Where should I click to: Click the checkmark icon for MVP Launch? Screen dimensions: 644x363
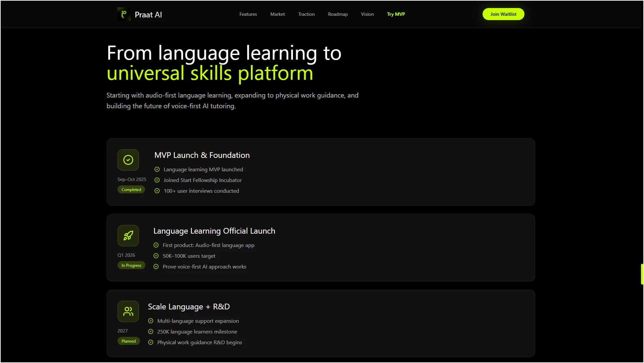pyautogui.click(x=128, y=160)
